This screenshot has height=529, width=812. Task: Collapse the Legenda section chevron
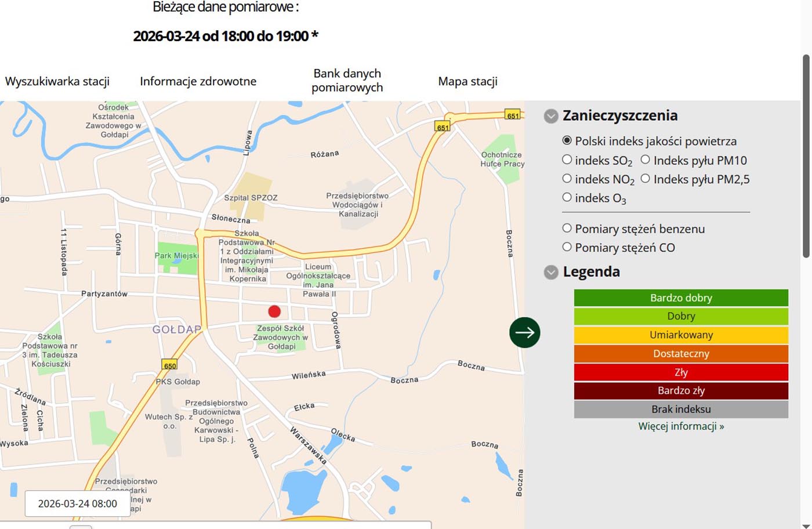(551, 272)
